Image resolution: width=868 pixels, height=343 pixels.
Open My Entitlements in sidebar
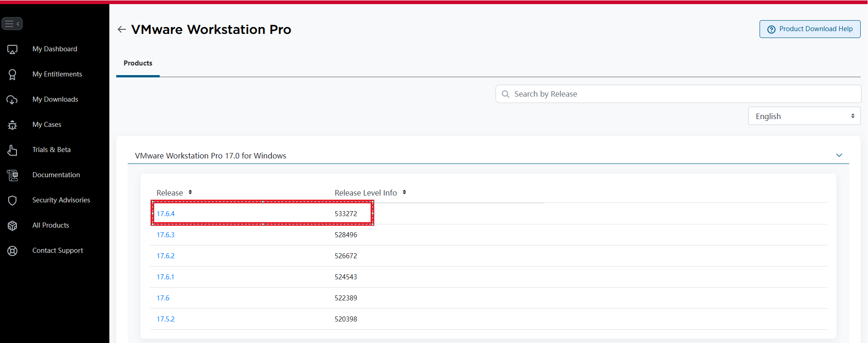[57, 74]
